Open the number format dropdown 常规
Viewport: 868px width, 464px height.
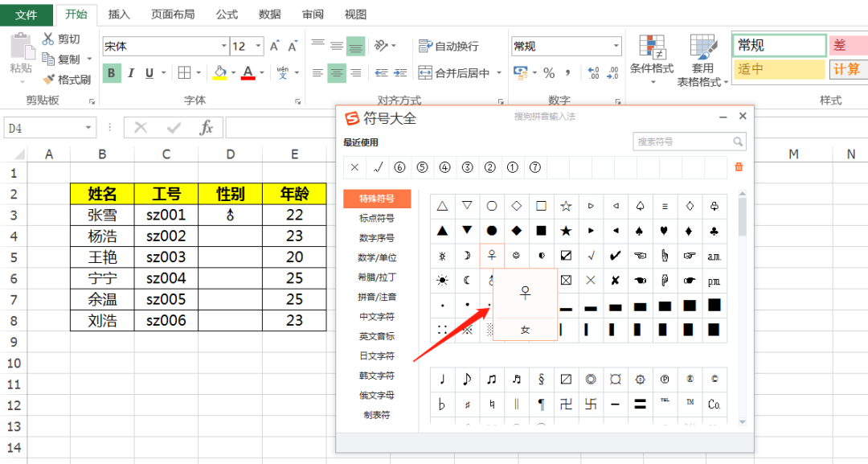[x=616, y=46]
